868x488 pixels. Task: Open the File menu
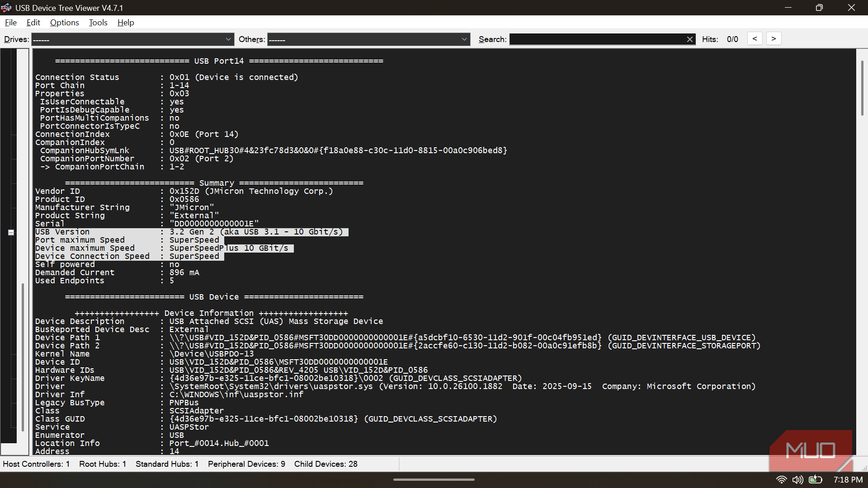click(x=11, y=23)
